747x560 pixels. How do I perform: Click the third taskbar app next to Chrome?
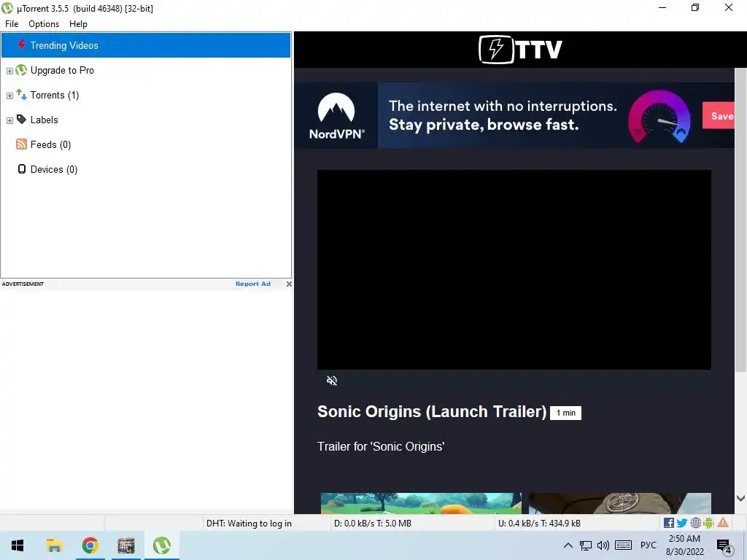[x=126, y=545]
